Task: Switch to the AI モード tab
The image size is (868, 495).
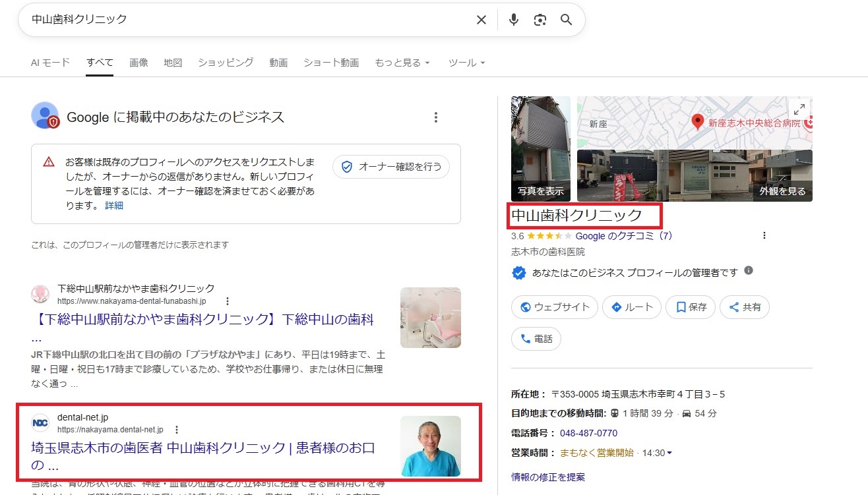Action: (x=50, y=63)
